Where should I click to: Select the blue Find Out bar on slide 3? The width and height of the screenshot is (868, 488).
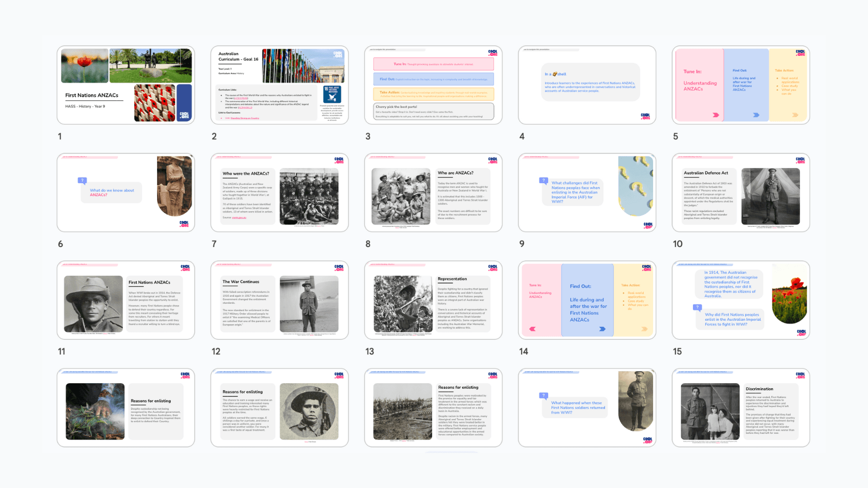(433, 79)
